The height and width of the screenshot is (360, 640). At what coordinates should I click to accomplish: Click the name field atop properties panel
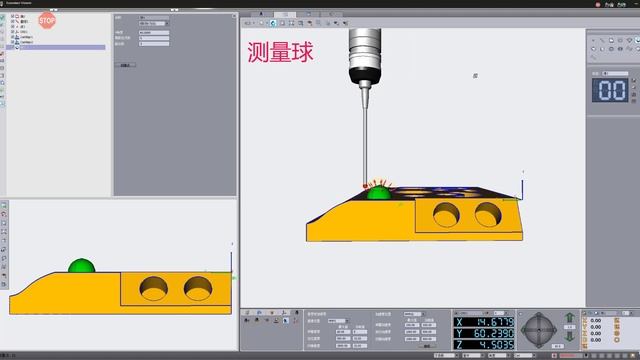pos(154,18)
